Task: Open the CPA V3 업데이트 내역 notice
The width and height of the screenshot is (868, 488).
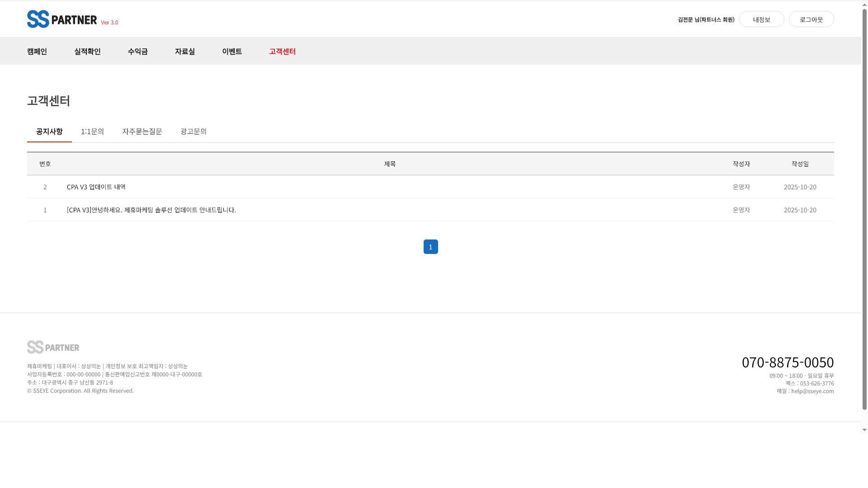Action: [96, 187]
